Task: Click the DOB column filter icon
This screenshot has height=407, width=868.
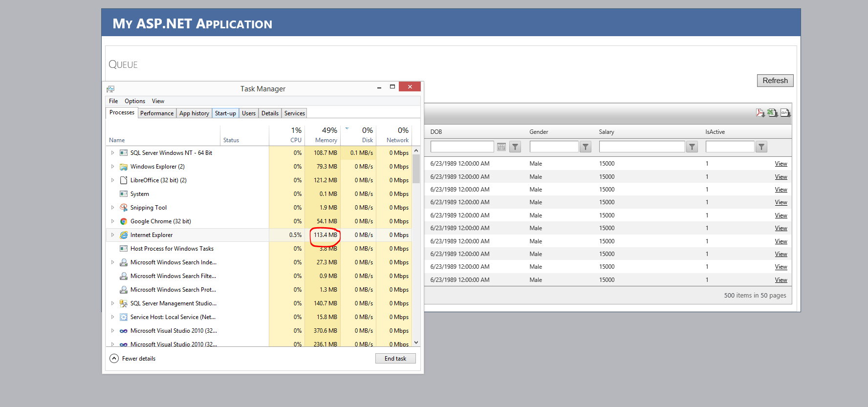Action: click(515, 147)
